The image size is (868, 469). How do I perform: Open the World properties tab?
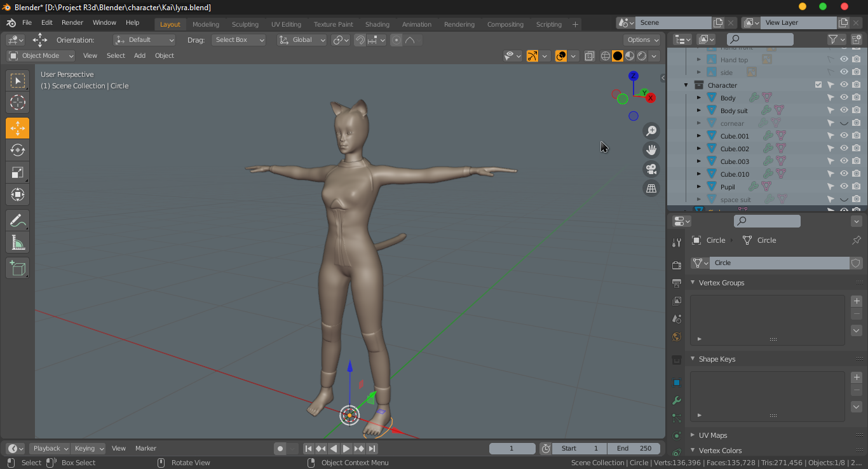[x=677, y=337]
